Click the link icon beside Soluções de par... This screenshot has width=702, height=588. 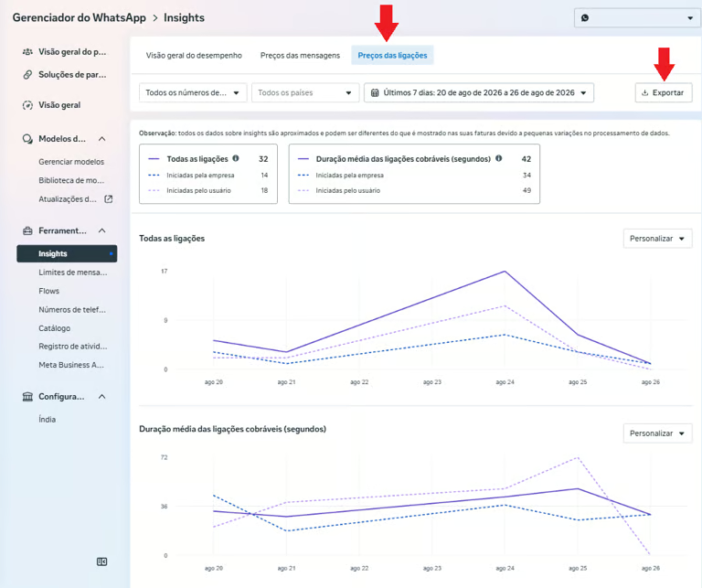(x=27, y=74)
